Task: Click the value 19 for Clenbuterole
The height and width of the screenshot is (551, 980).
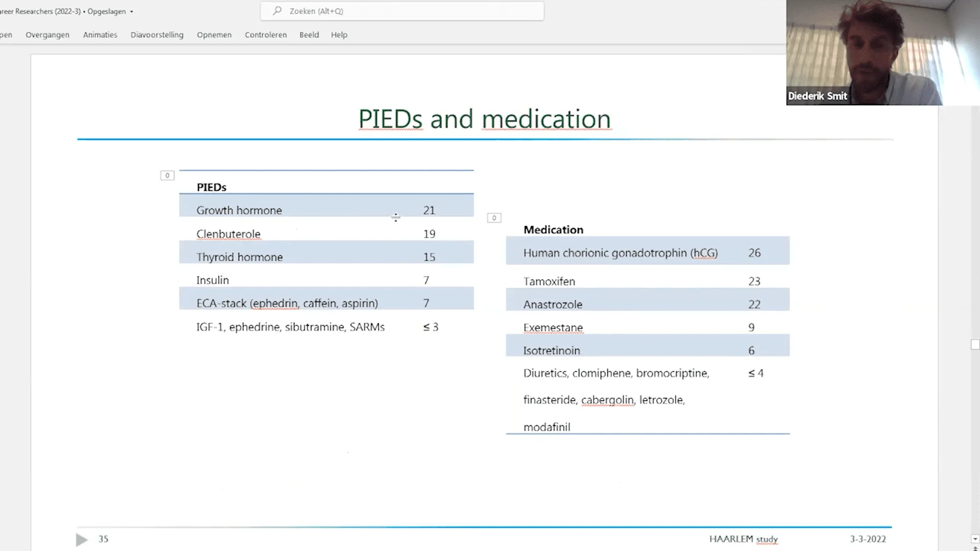Action: click(429, 234)
